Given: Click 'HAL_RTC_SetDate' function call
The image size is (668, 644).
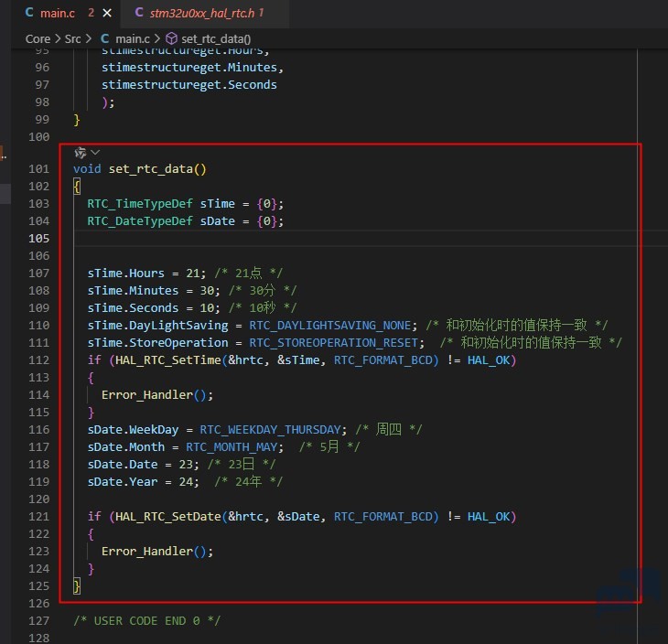Looking at the screenshot, I should point(167,517).
